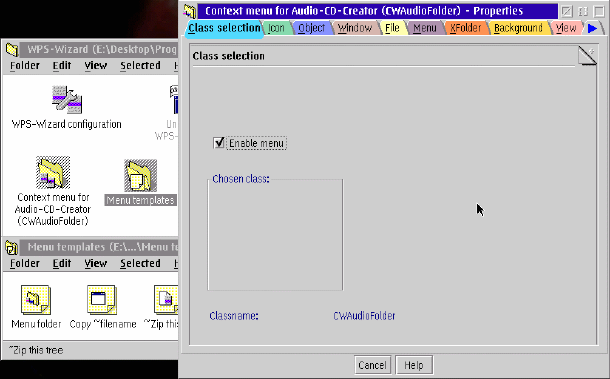Image resolution: width=610 pixels, height=379 pixels.
Task: Click the Help button
Action: point(414,365)
